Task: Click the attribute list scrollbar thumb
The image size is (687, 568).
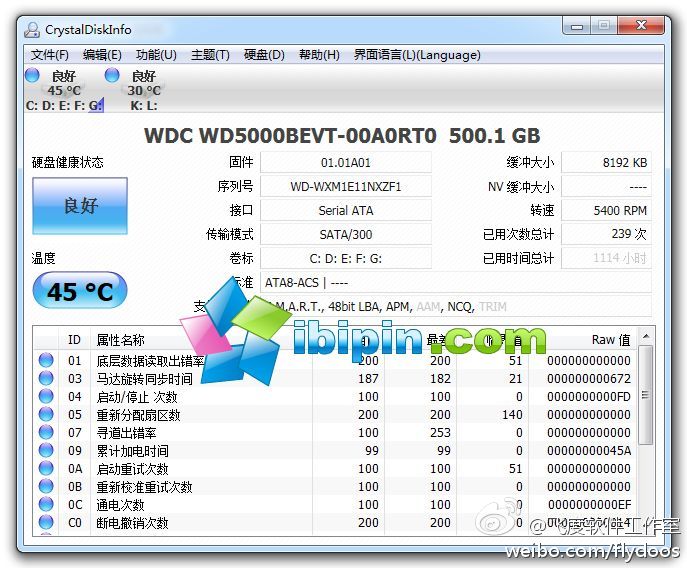Action: click(x=645, y=395)
